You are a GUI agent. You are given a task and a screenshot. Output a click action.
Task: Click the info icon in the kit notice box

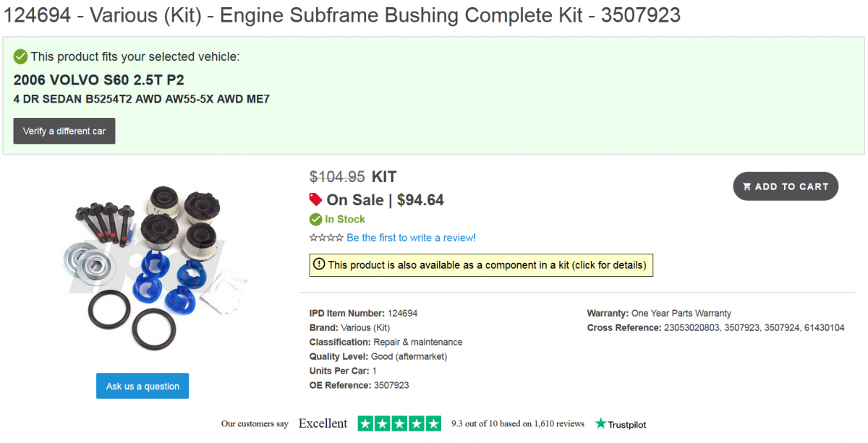coord(319,264)
